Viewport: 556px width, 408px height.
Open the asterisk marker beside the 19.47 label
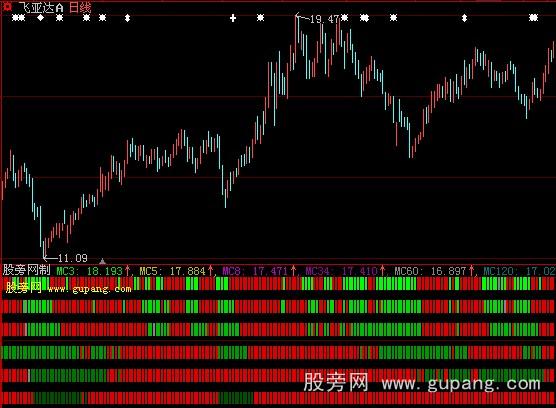point(345,17)
